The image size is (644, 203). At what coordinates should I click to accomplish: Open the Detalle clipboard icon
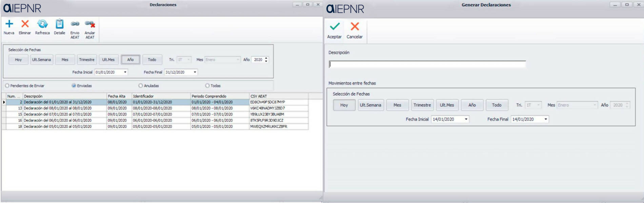(60, 24)
